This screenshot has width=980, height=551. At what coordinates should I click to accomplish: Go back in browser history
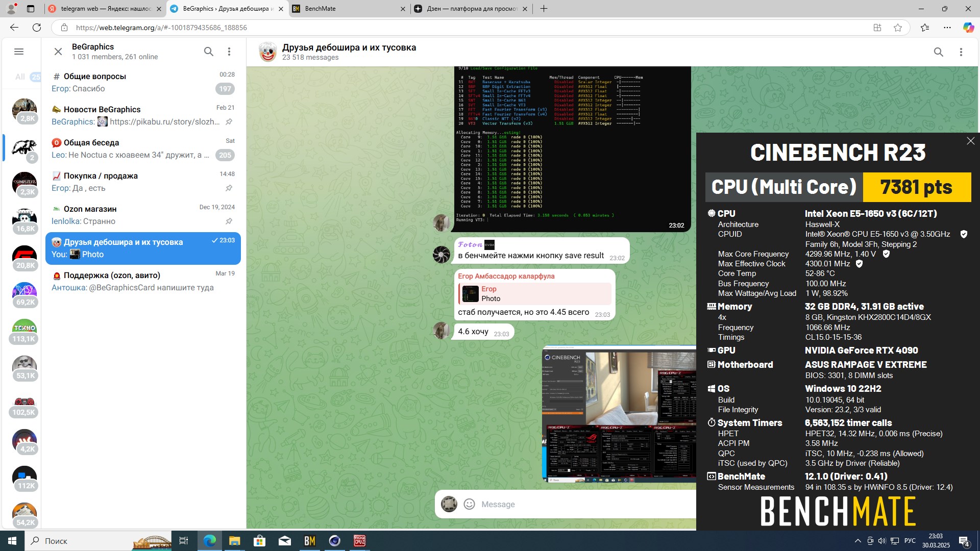pos(14,28)
